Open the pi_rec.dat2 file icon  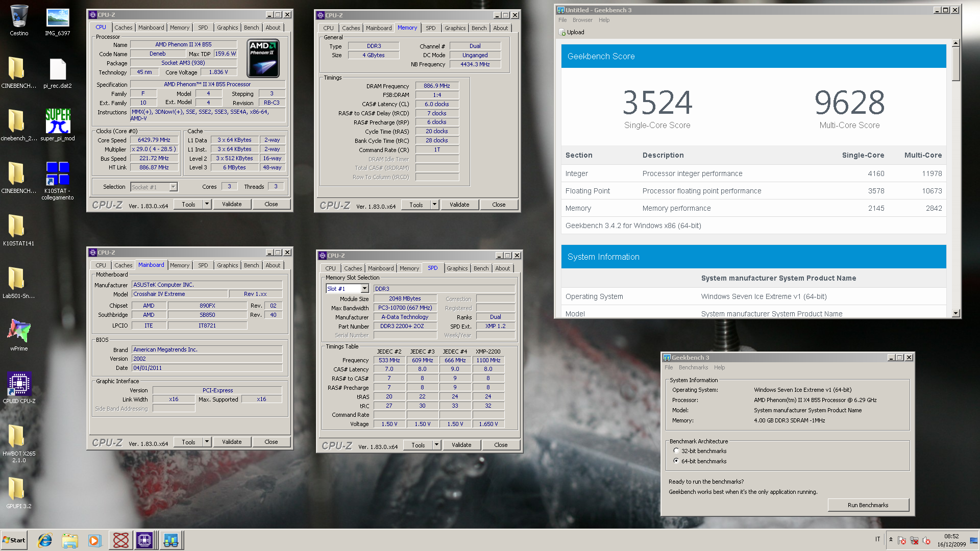pyautogui.click(x=57, y=73)
